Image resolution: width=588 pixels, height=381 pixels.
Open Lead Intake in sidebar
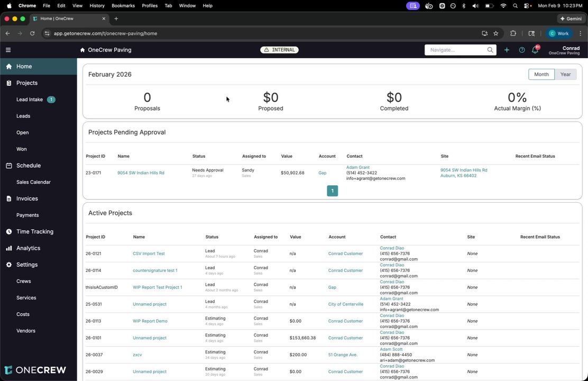[29, 99]
